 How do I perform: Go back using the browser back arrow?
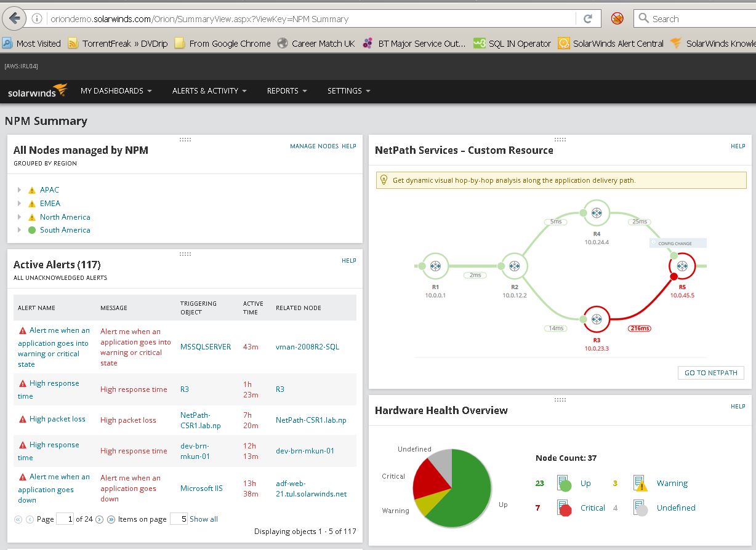point(14,18)
